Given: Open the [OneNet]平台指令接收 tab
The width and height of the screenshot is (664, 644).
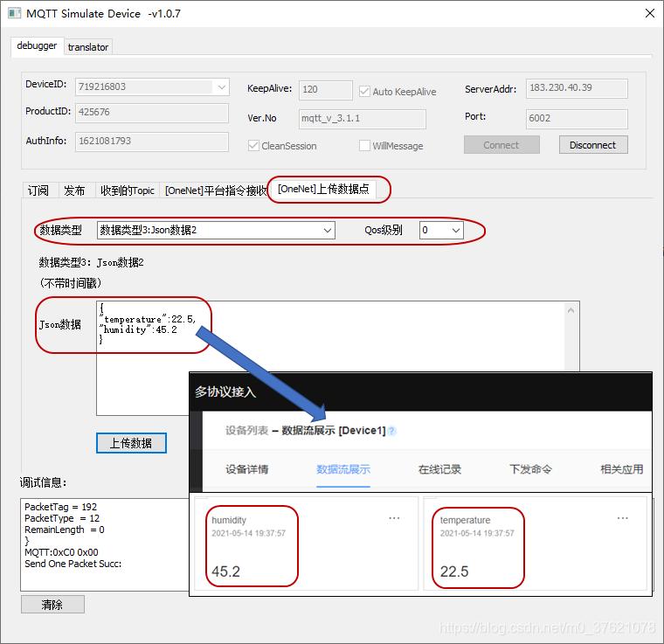Looking at the screenshot, I should tap(215, 190).
